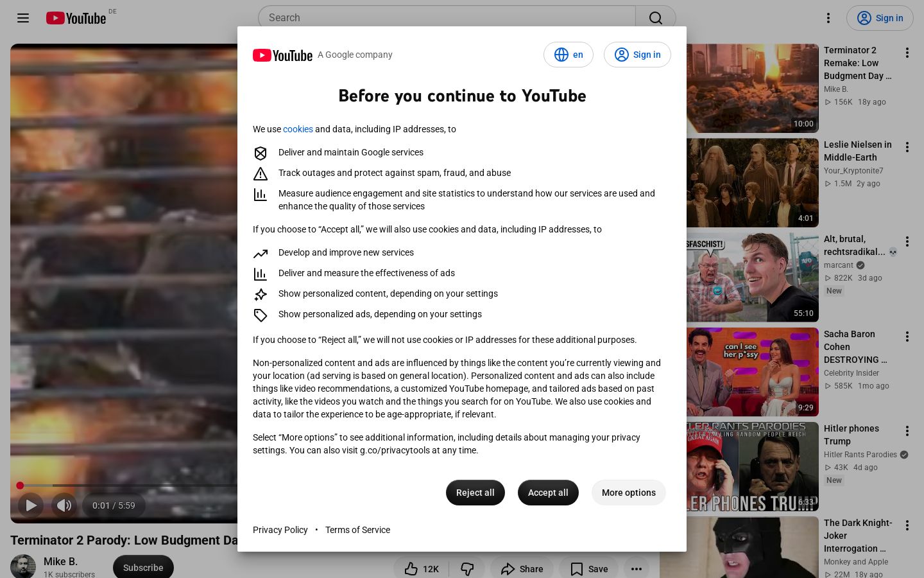This screenshot has height=578, width=924.
Task: Focus the Search input field
Action: (447, 18)
